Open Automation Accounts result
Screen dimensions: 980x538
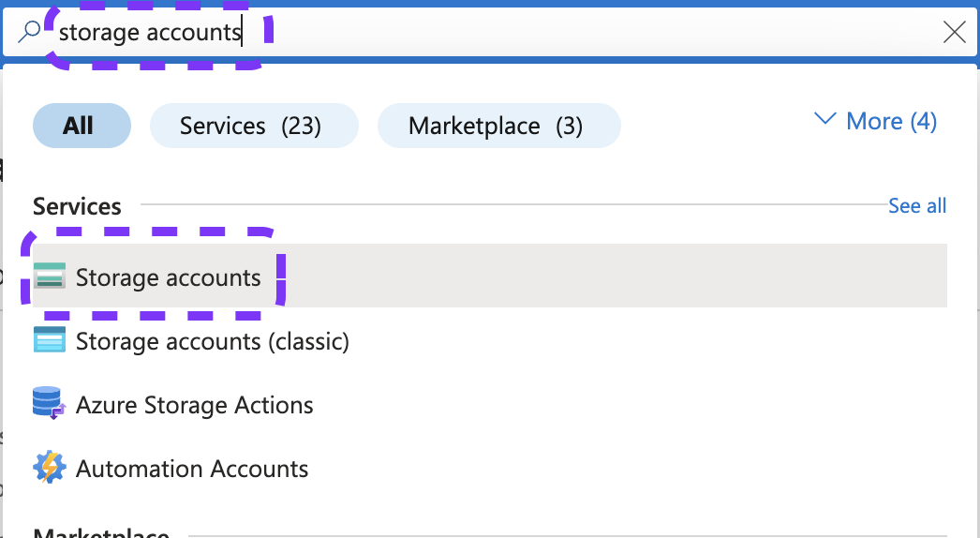pyautogui.click(x=490, y=468)
